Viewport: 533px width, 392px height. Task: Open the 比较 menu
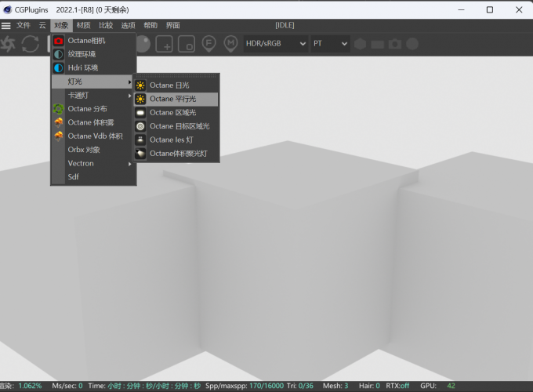(106, 26)
